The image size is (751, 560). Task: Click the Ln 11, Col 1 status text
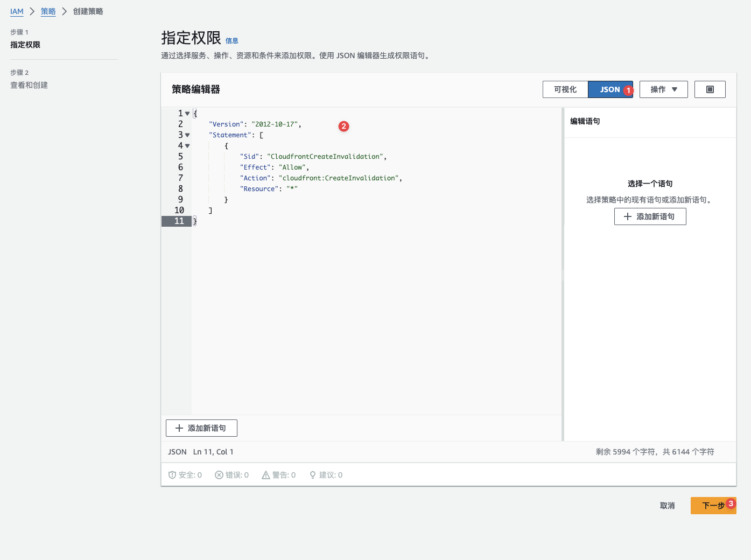(x=213, y=452)
